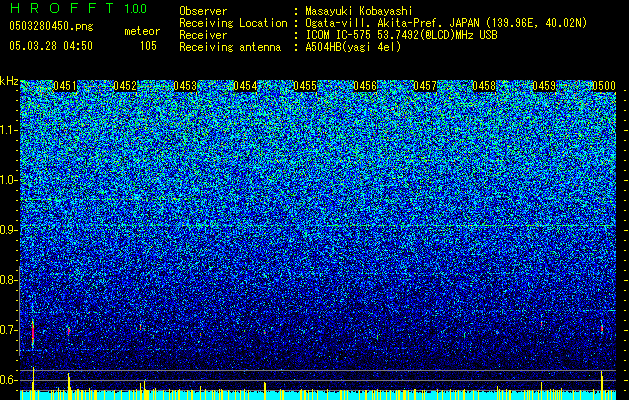Click the 0.9 kHz axis tick label
The width and height of the screenshot is (629, 400).
(x=9, y=230)
